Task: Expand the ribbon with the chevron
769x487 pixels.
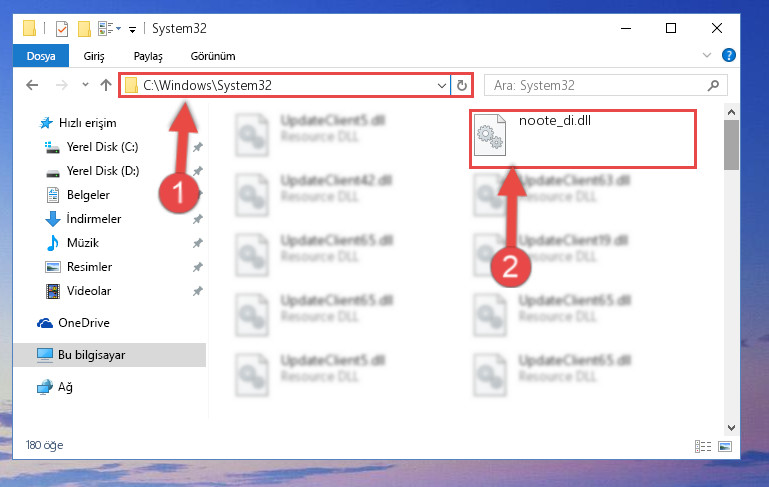Action: click(x=707, y=55)
